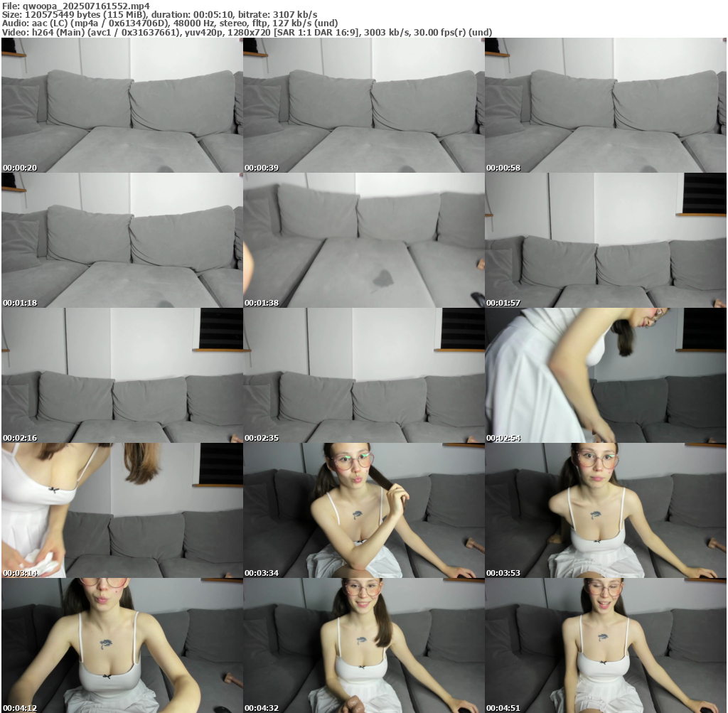Open the thumbnail stamped 00:03:34
728x713 pixels.
pyautogui.click(x=364, y=510)
